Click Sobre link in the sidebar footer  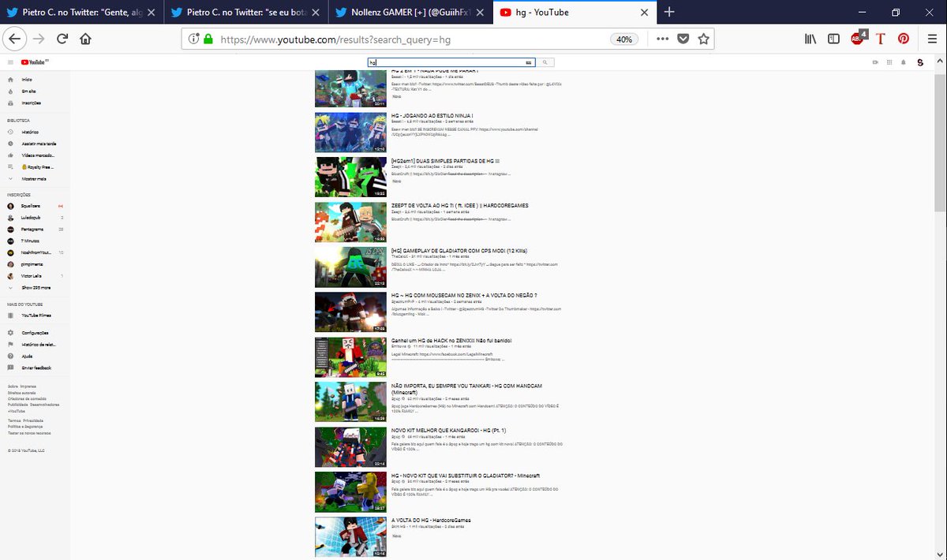point(13,386)
